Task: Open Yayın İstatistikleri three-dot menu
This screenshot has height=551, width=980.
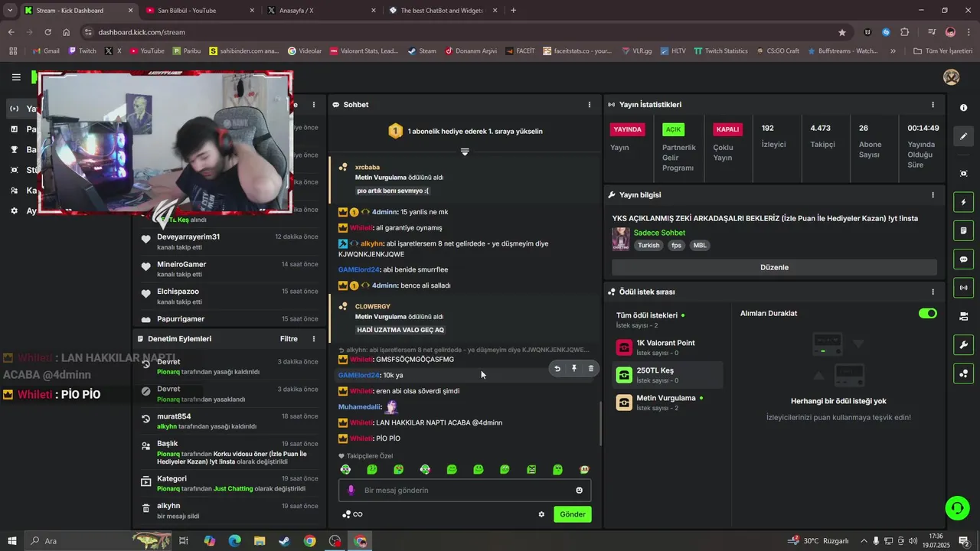Action: [x=933, y=104]
